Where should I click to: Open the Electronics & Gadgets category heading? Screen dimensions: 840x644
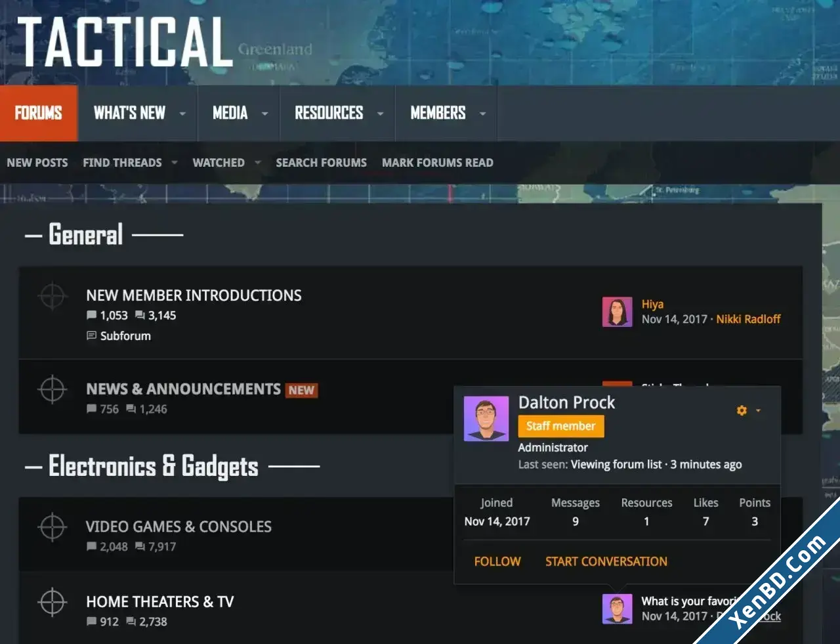[x=154, y=466]
